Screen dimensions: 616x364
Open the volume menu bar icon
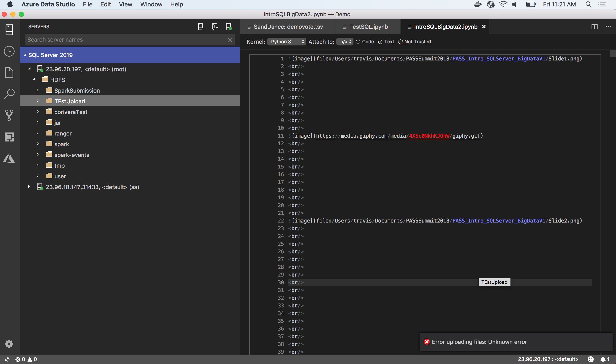coord(514,5)
